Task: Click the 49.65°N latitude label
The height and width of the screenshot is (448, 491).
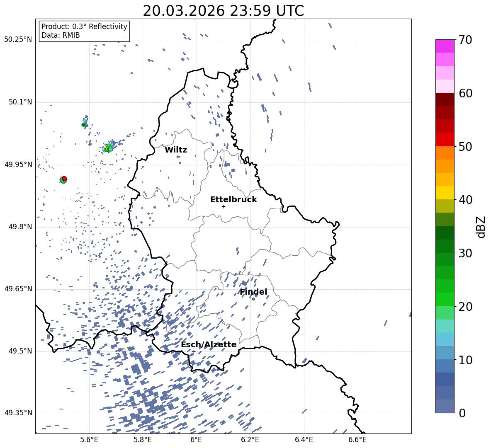Action: (18, 289)
